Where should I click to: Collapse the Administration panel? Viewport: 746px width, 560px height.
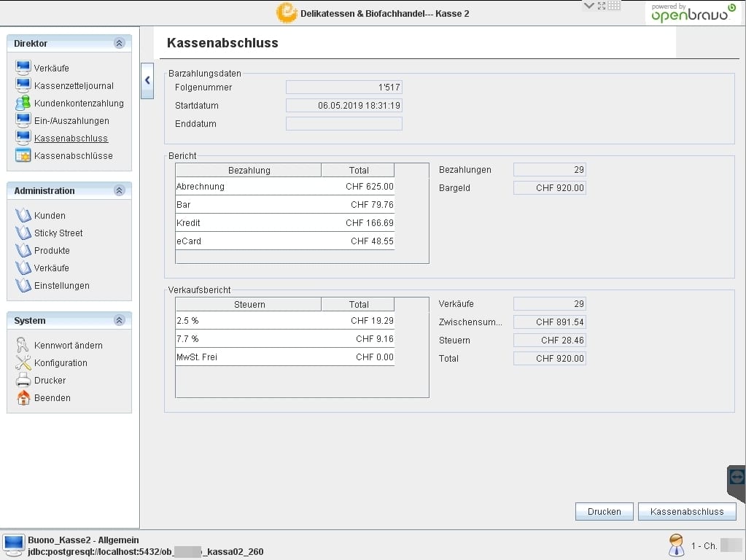click(120, 191)
